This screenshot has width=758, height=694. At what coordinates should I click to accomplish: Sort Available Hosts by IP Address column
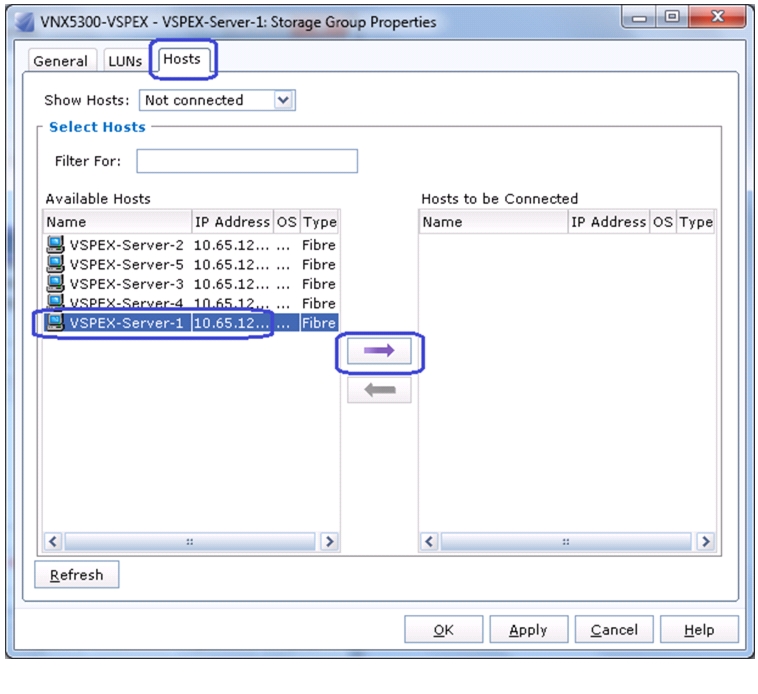point(233,222)
